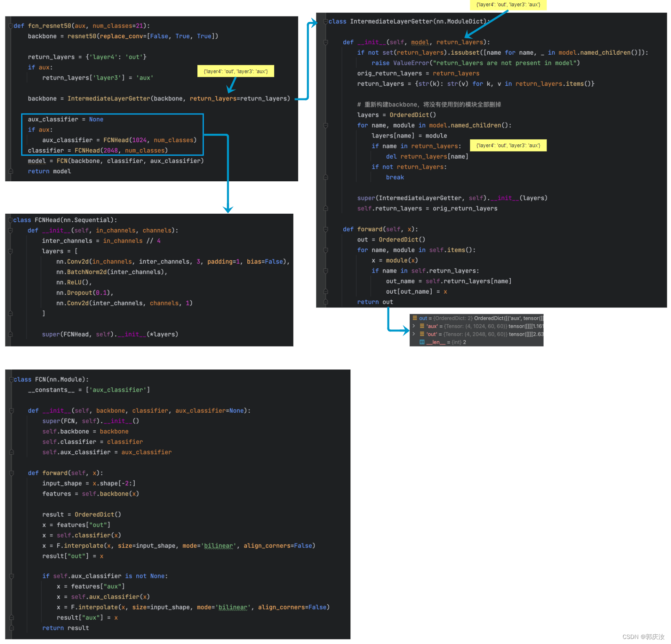Click 'FCNHead(2048, num_classes)' call
Image resolution: width=671 pixels, height=644 pixels.
121,151
